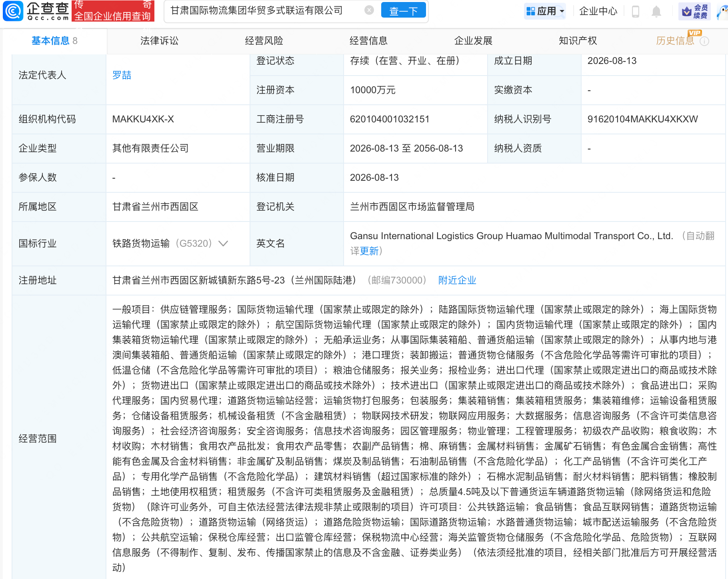Switch to the 法律诉讼 tab
This screenshot has height=579, width=728.
click(x=159, y=41)
